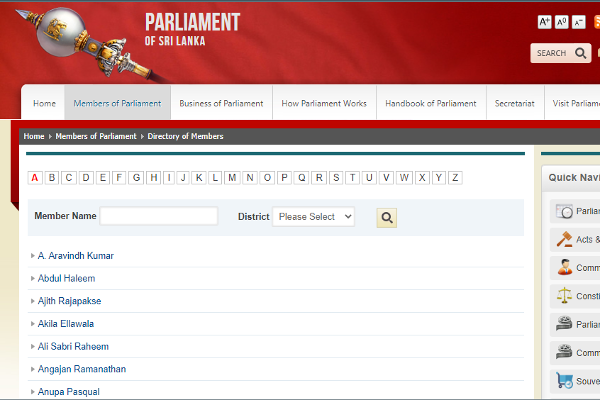Open the District Please Select dropdown
The height and width of the screenshot is (400, 600).
(x=313, y=217)
